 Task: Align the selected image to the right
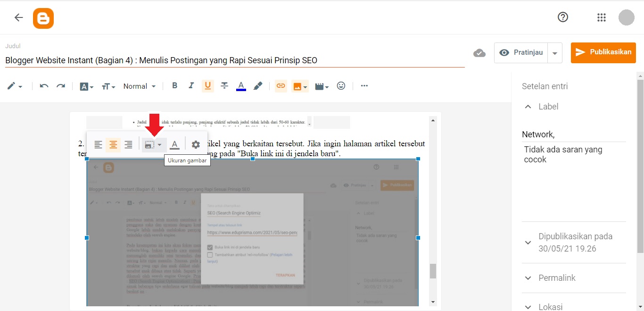pyautogui.click(x=128, y=144)
